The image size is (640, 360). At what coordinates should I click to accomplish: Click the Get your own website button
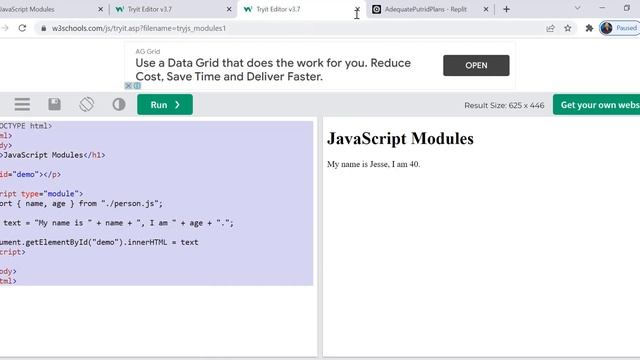pos(597,104)
